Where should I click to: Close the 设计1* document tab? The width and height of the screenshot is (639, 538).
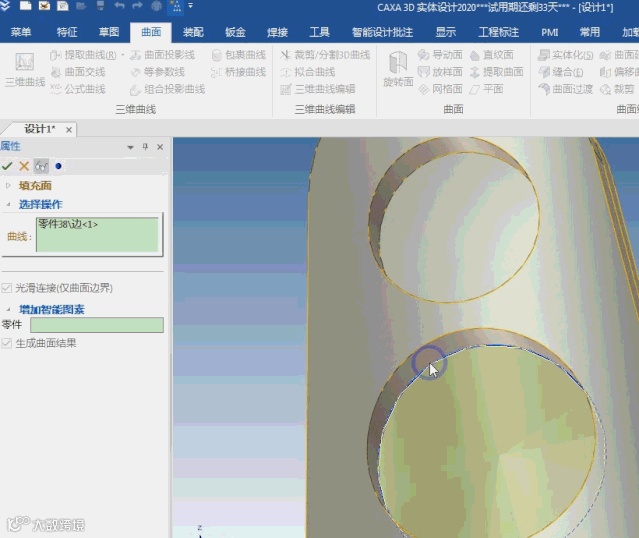(x=69, y=130)
